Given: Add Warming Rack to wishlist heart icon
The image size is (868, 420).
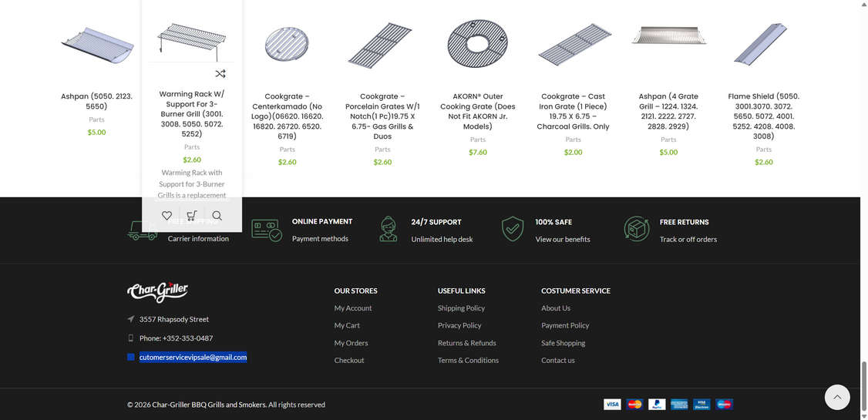Looking at the screenshot, I should pyautogui.click(x=167, y=216).
